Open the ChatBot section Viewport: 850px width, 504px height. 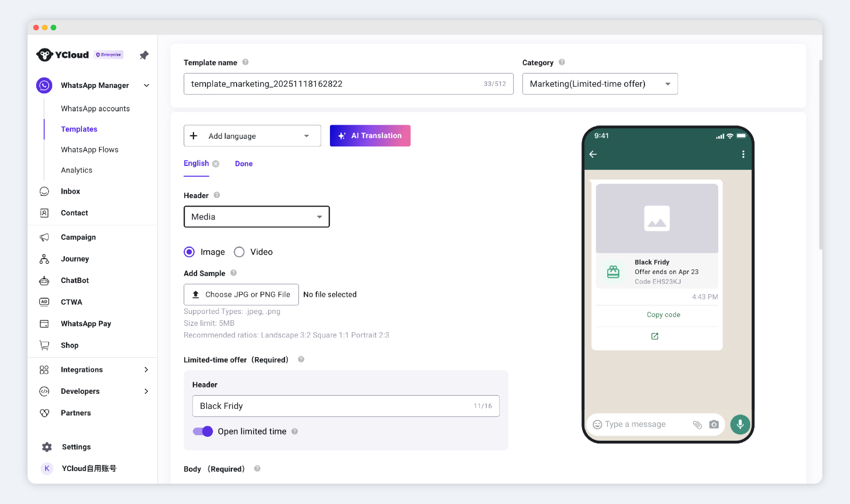(x=74, y=280)
